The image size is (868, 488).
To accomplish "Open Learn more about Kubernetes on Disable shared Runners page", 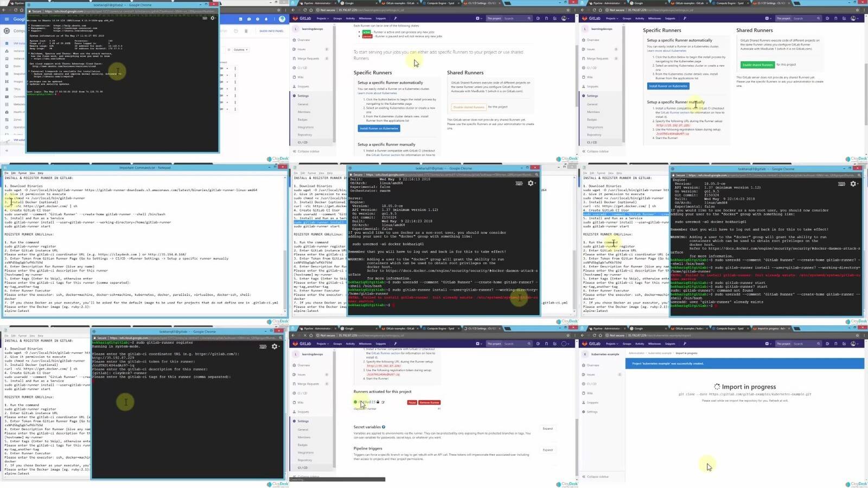I will [377, 93].
